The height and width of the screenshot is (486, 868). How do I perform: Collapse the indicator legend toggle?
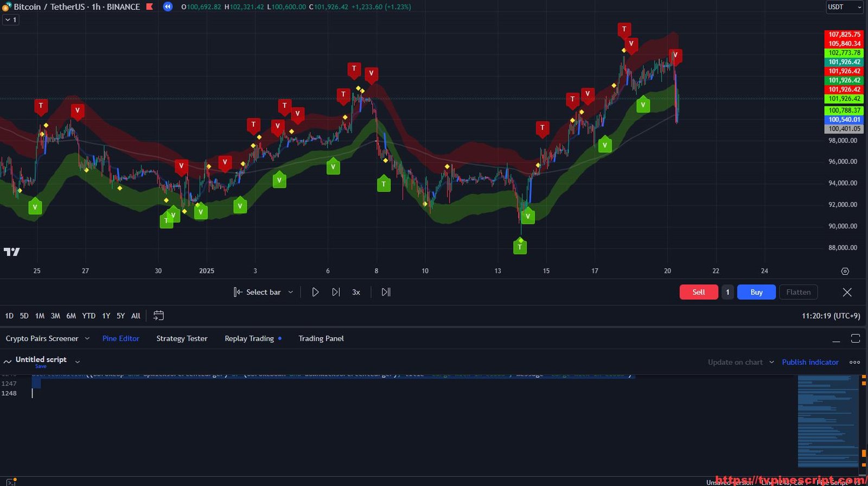pos(10,20)
